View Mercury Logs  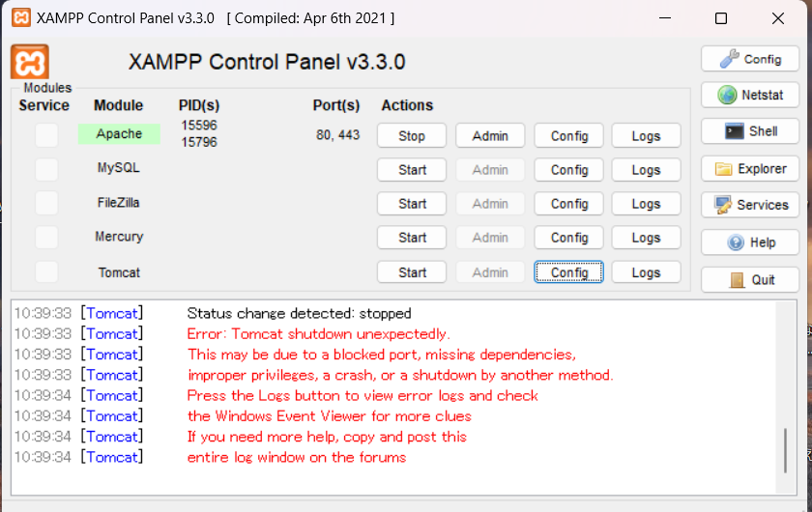pyautogui.click(x=646, y=238)
